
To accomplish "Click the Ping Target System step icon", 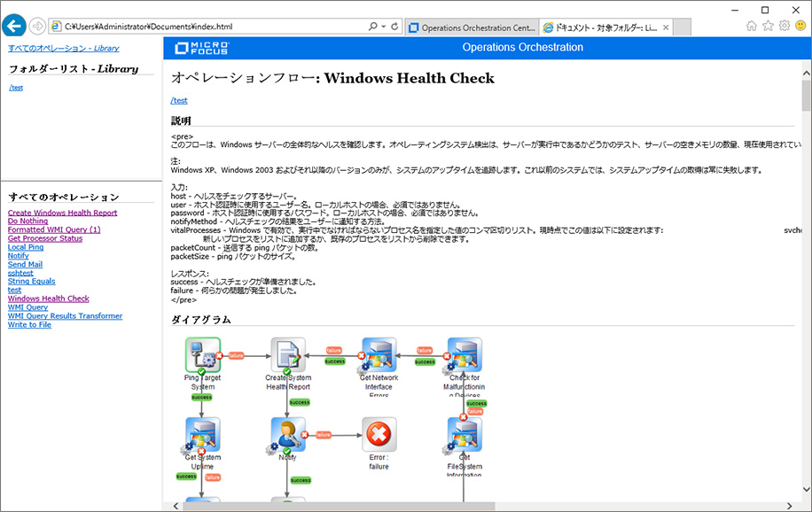I will pos(202,354).
